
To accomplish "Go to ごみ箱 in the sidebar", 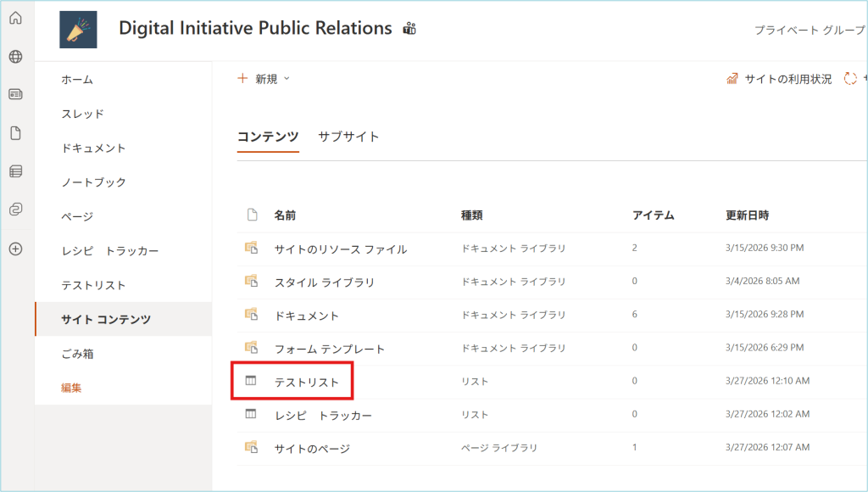I will [x=77, y=354].
